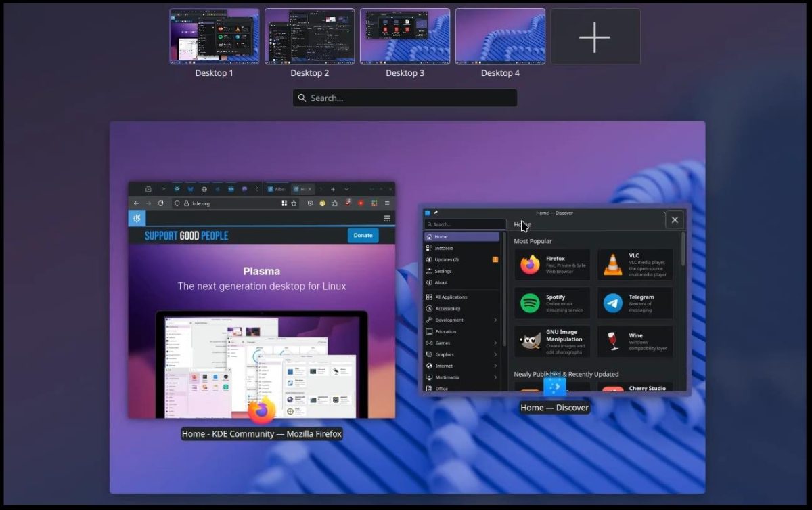Screen dimensions: 812x510
Task: Select the Albe… Firefox tab
Action: pos(277,189)
